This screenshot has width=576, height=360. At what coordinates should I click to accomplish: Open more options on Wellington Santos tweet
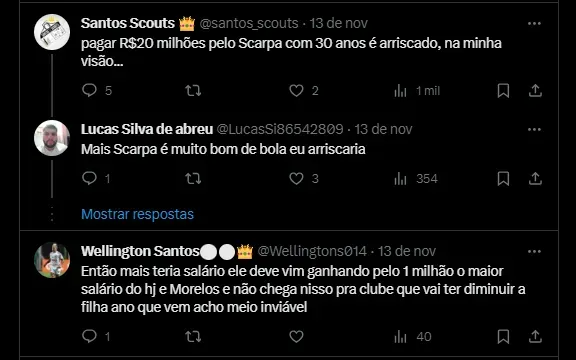pos(534,252)
